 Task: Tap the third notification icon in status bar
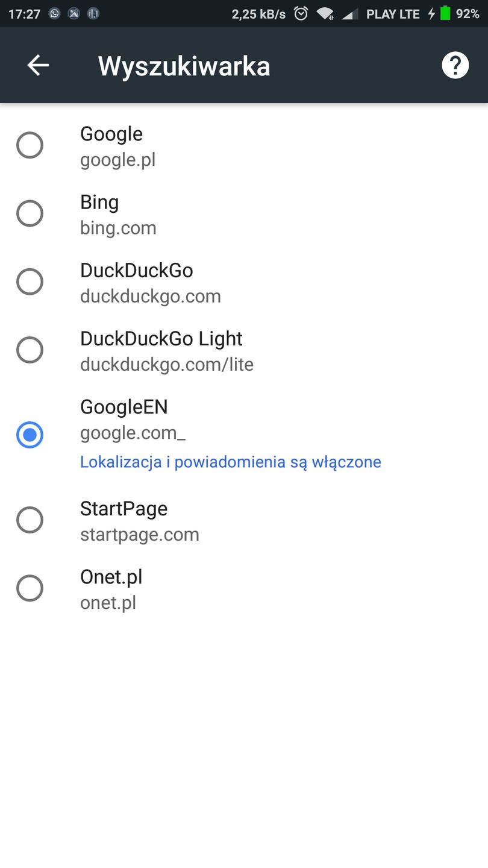click(x=93, y=13)
